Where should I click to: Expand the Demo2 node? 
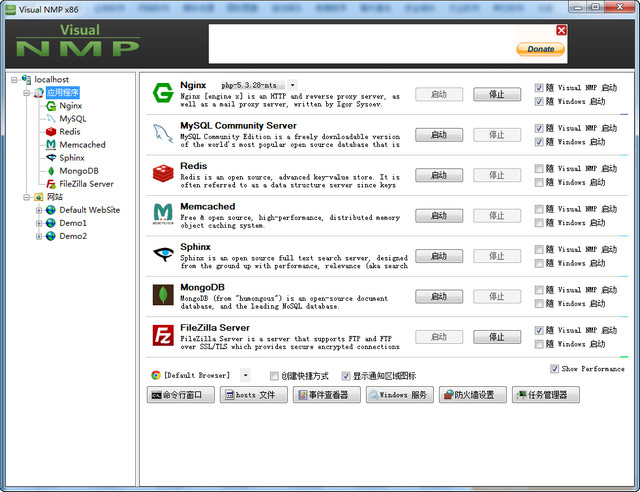(39, 236)
